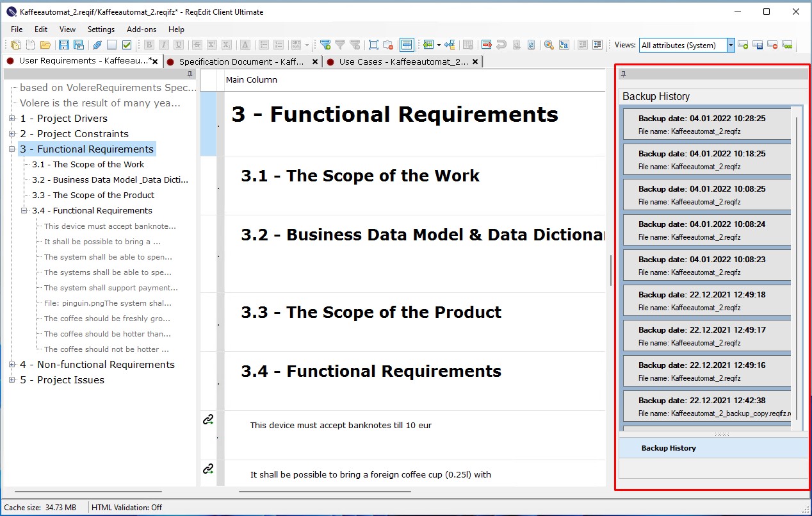
Task: Toggle superscript formatting button
Action: coord(212,45)
